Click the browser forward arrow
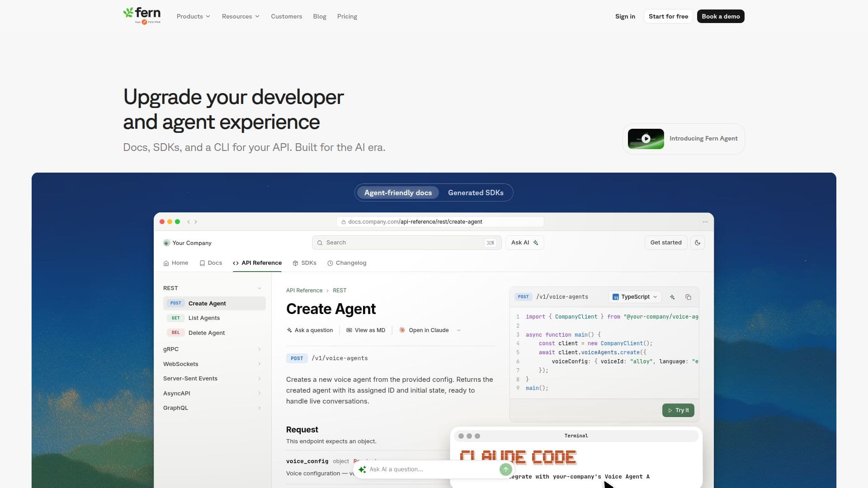This screenshot has width=868, height=488. (x=196, y=222)
